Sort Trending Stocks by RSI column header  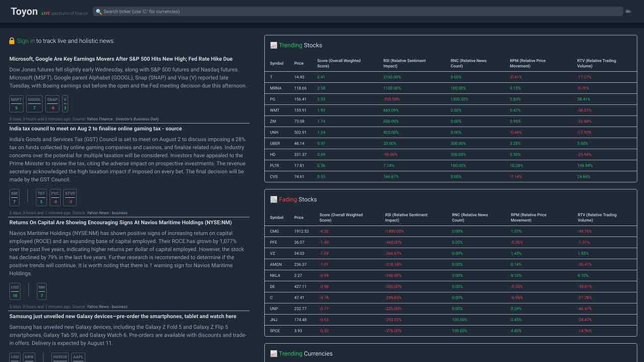click(405, 63)
